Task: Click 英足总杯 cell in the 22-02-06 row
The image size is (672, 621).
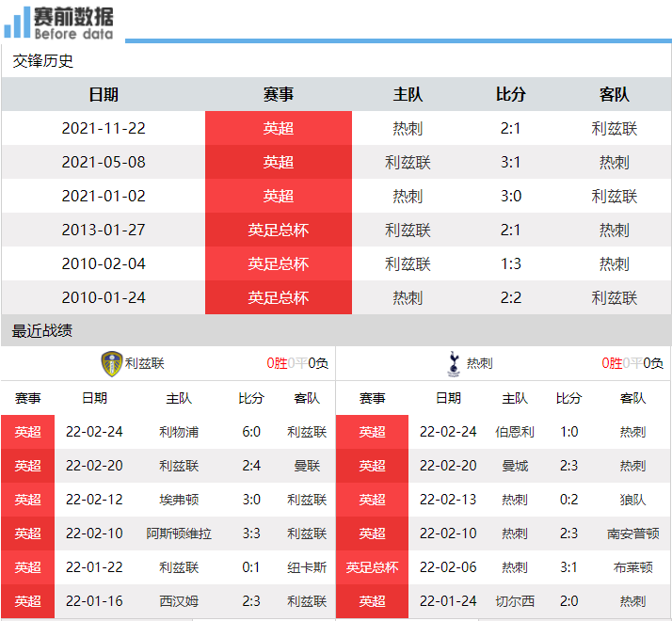Action: coord(372,567)
